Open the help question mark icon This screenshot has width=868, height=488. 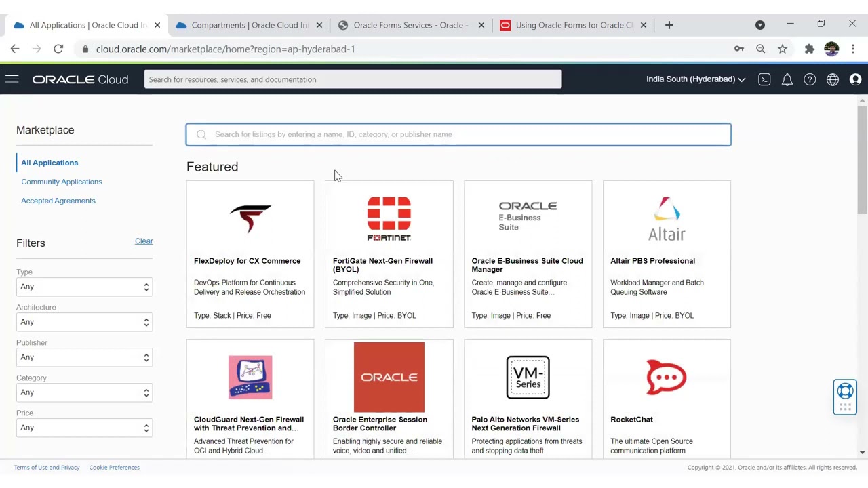point(810,79)
